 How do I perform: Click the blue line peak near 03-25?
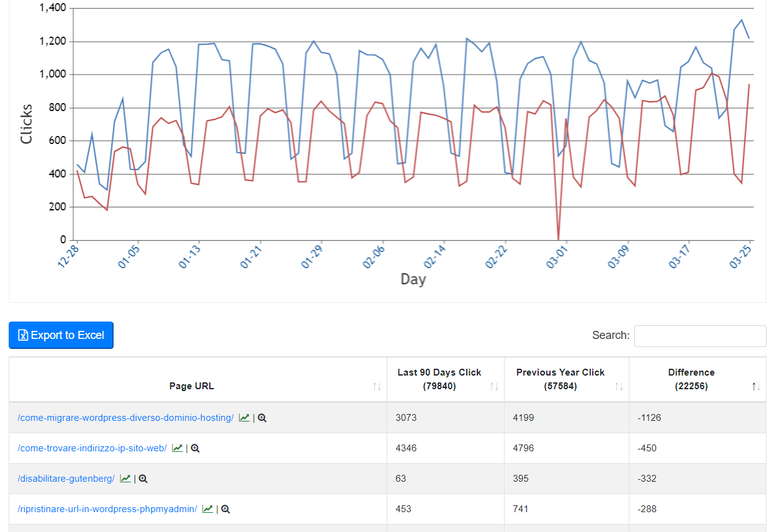pyautogui.click(x=742, y=20)
